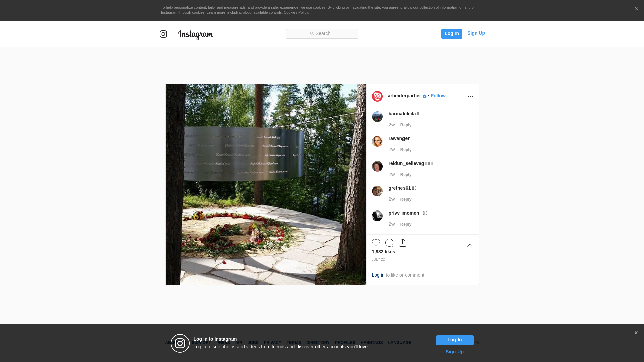Image resolution: width=644 pixels, height=362 pixels.
Task: Click arbeiderpartiet rose profile avatar
Action: click(x=377, y=96)
